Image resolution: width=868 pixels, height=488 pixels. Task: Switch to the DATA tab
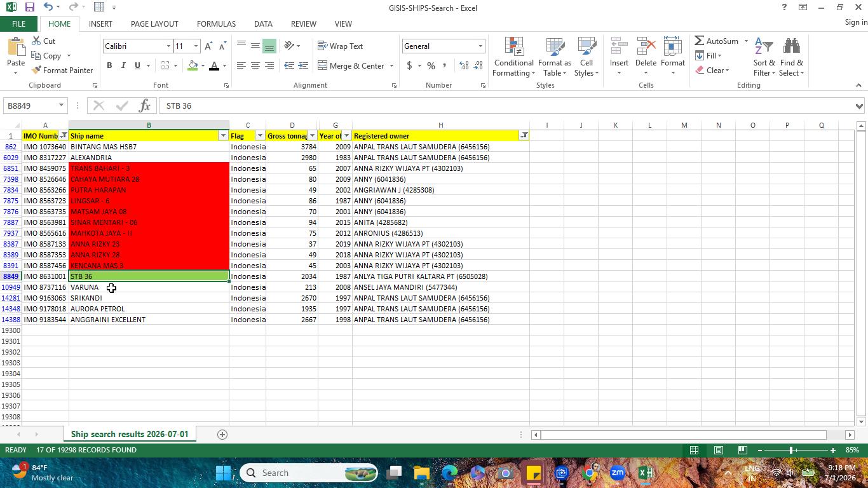(x=263, y=24)
